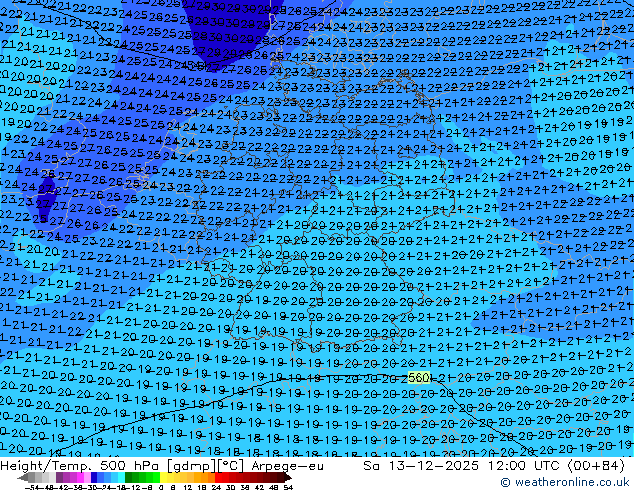Pick the bright yellow legend color swatch

coord(163,477)
